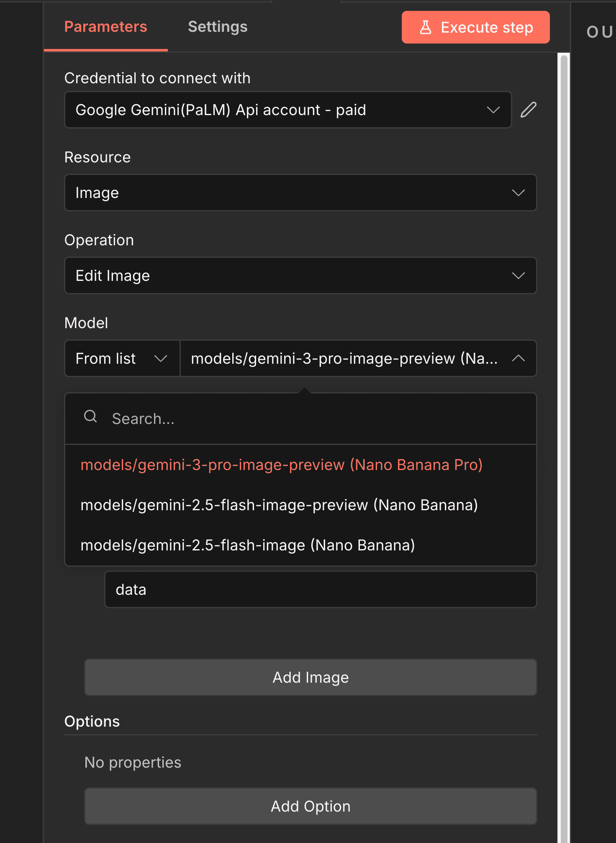The width and height of the screenshot is (616, 843).
Task: Click the Add Image button
Action: (311, 677)
